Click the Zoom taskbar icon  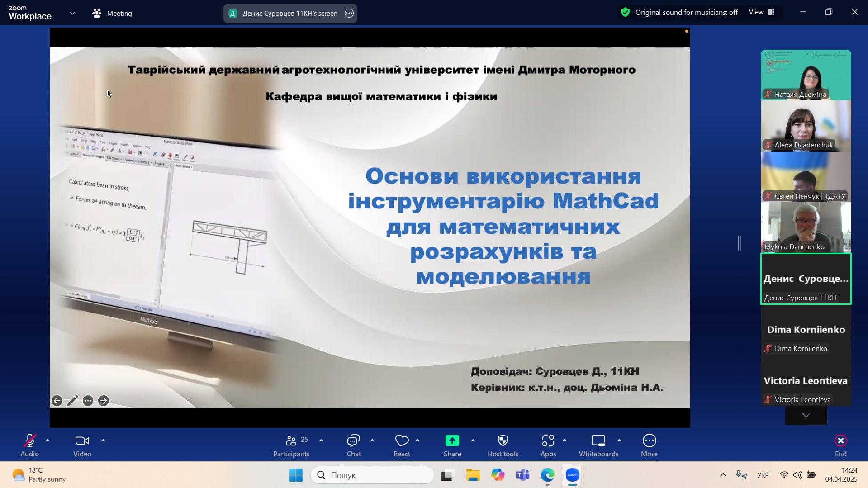573,475
